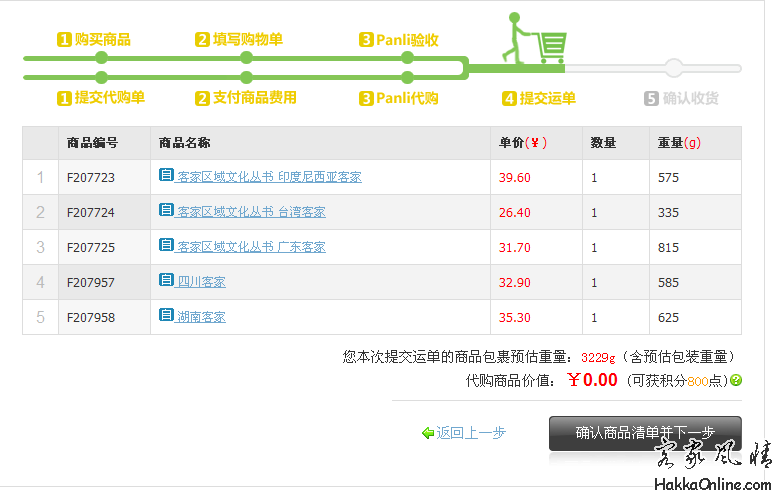This screenshot has height=499, width=781.
Task: Click the document icon beside 印度尼西亚客家 book
Action: tap(166, 175)
